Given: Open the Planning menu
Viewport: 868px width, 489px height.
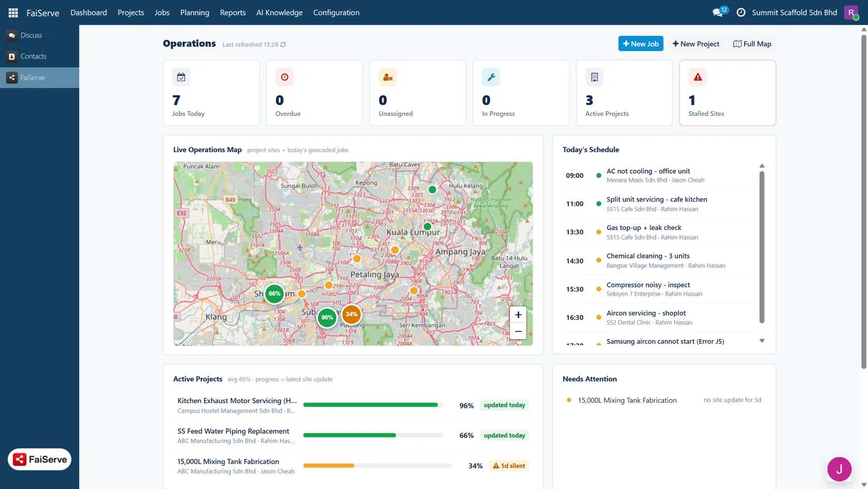Looking at the screenshot, I should coord(195,12).
